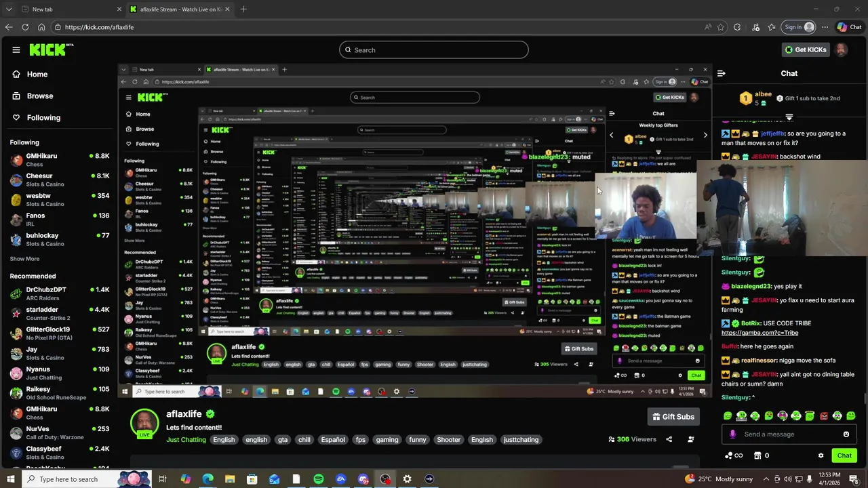868x488 pixels.
Task: Click the justtchatting stream tag
Action: coord(521,440)
